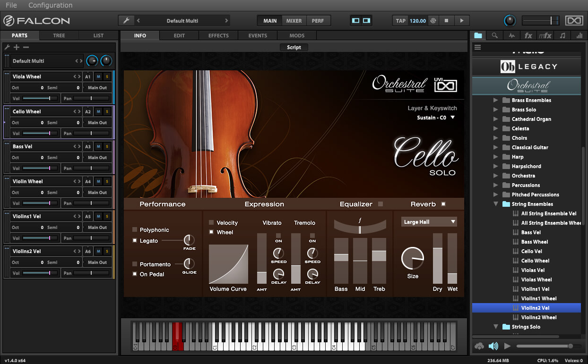Open the mfx tab in browser
This screenshot has height=364, width=588.
[x=545, y=35]
